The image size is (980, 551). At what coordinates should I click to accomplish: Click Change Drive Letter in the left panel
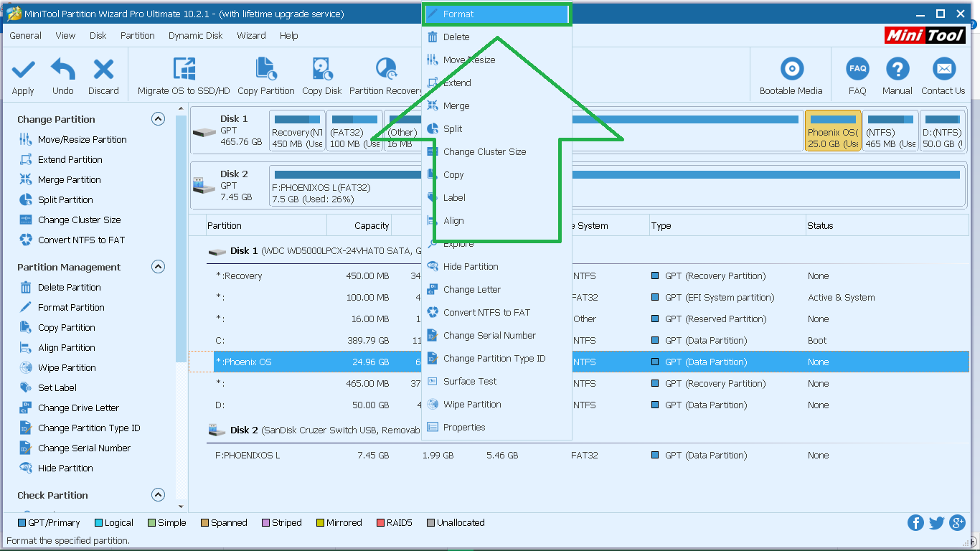(x=78, y=408)
